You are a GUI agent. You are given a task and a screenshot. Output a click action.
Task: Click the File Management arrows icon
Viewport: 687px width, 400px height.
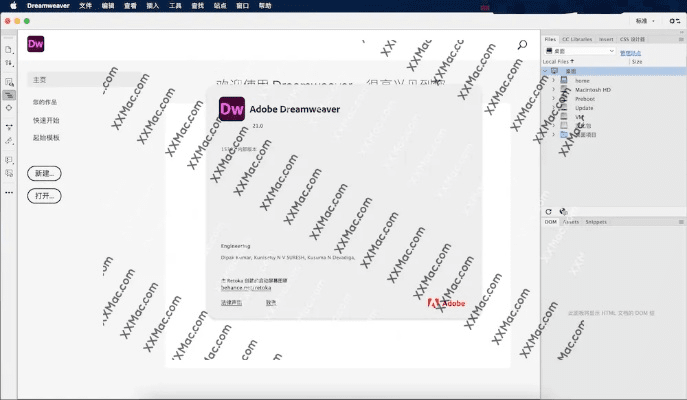click(9, 63)
